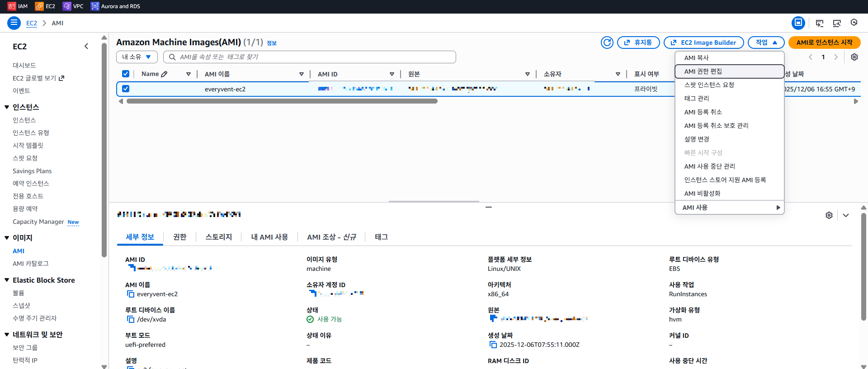Switch to the 권한 tab

coord(179,237)
